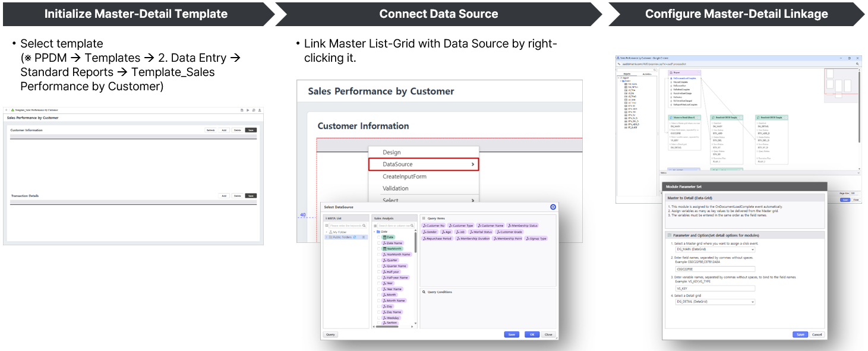Open the DG_MAIN master grid dropdown

[714, 250]
